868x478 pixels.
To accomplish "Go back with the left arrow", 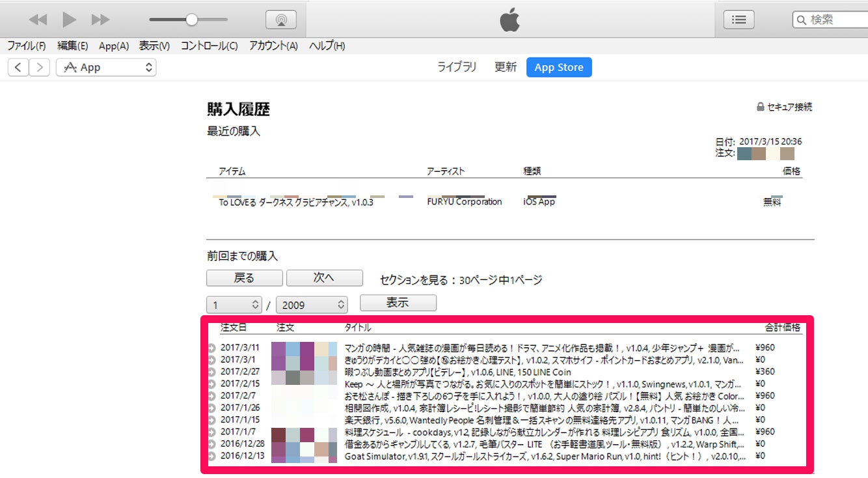I will click(18, 67).
